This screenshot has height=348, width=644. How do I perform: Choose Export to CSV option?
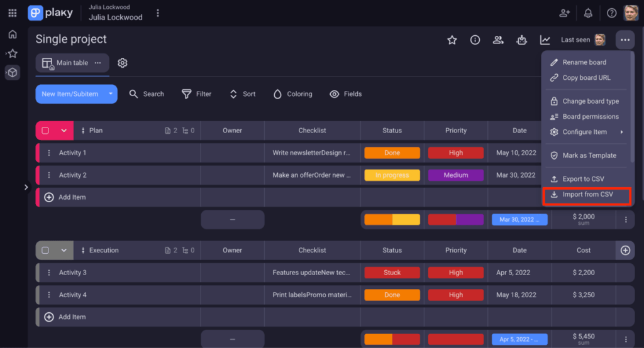coord(583,179)
